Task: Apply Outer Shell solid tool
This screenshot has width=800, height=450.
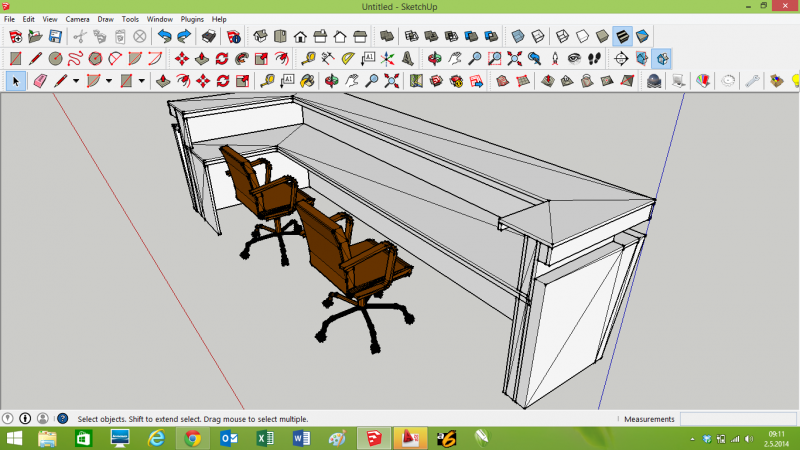Action: point(387,36)
